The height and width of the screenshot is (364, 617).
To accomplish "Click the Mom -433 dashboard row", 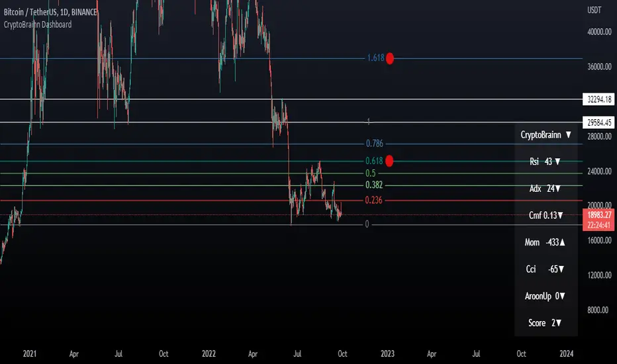I will [x=545, y=242].
